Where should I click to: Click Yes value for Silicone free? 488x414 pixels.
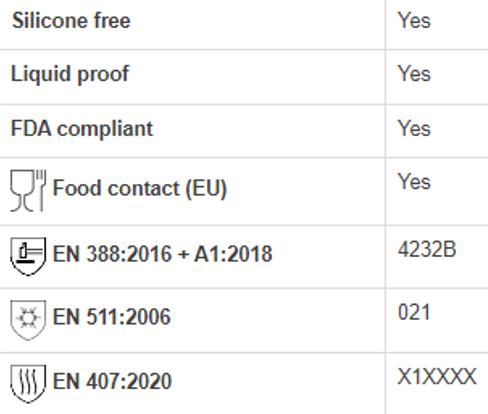pos(414,21)
